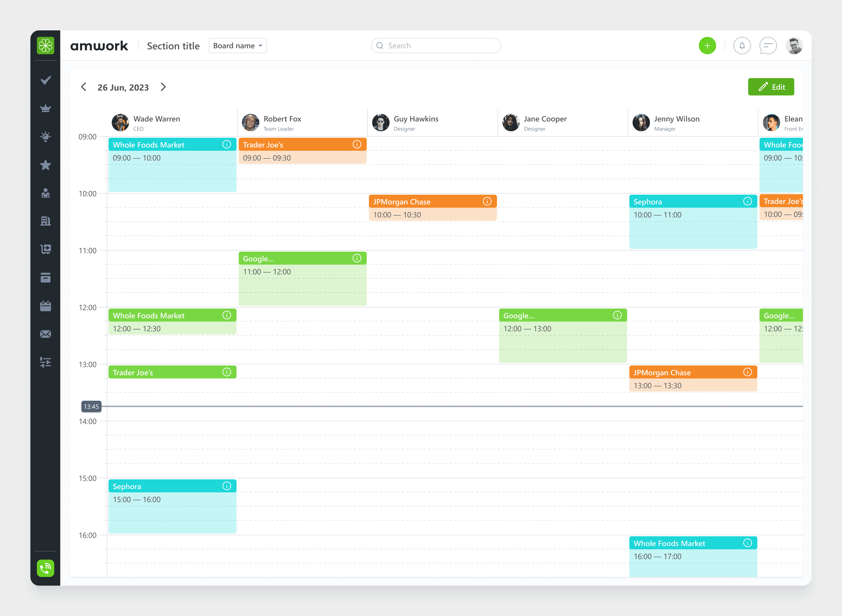Viewport: 842px width, 616px height.
Task: Open the chat messages icon
Action: point(768,46)
